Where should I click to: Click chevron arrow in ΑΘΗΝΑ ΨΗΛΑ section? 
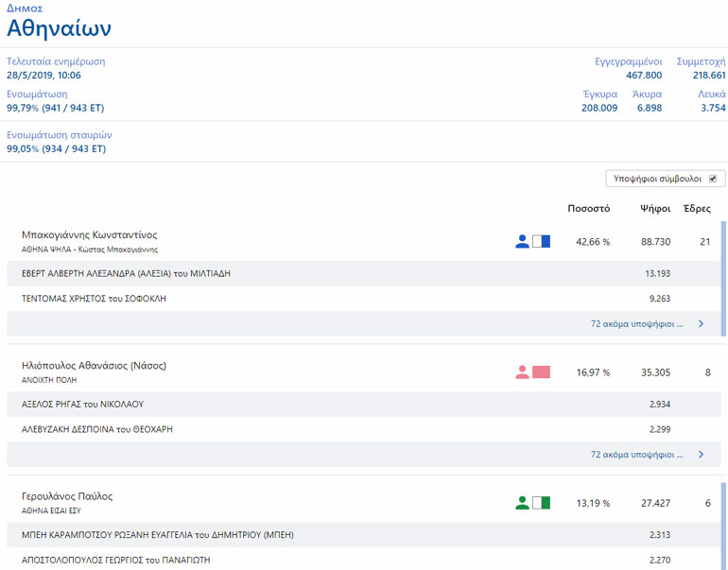coord(701,323)
